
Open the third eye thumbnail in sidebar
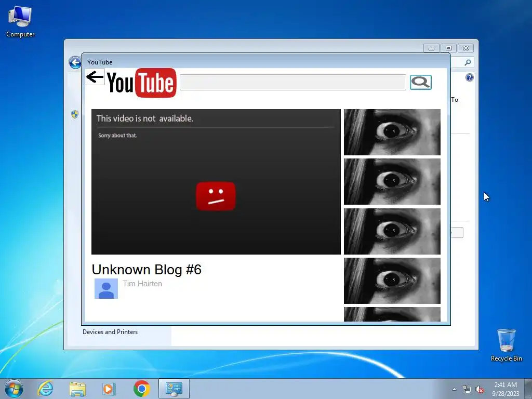(392, 231)
